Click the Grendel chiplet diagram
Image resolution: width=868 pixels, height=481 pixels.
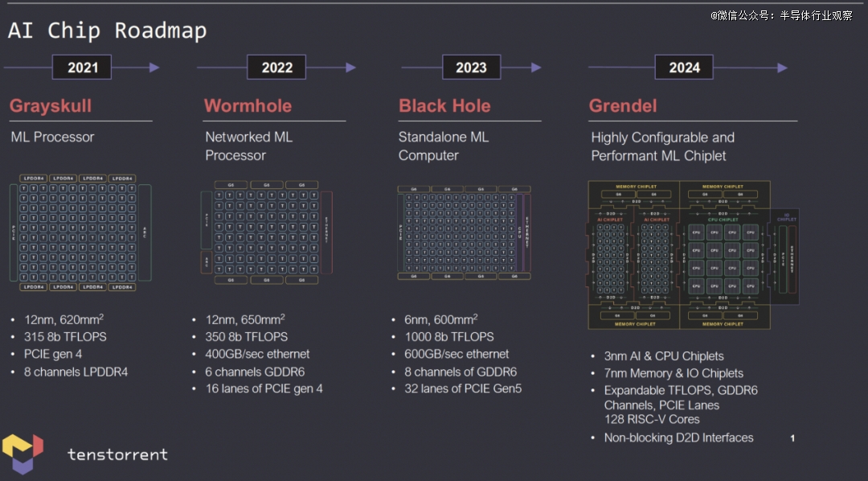tap(693, 255)
